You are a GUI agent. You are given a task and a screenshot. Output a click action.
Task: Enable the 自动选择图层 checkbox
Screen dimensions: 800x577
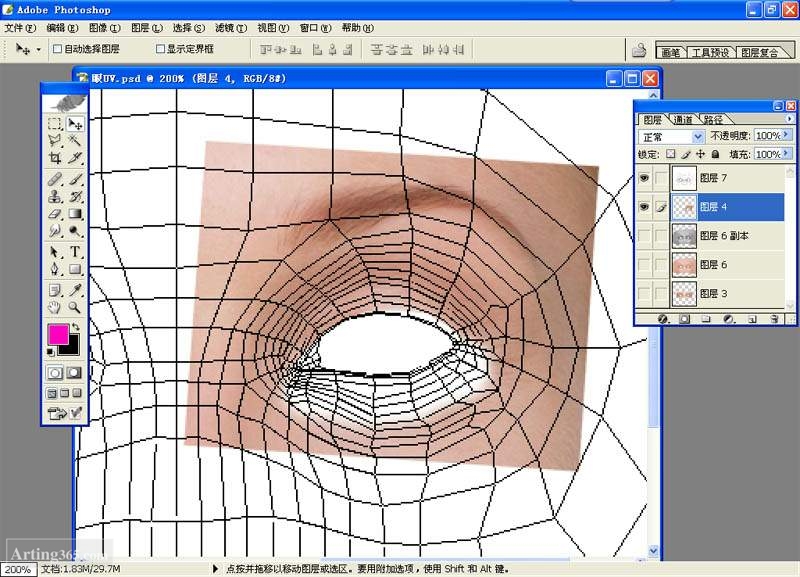[58, 48]
